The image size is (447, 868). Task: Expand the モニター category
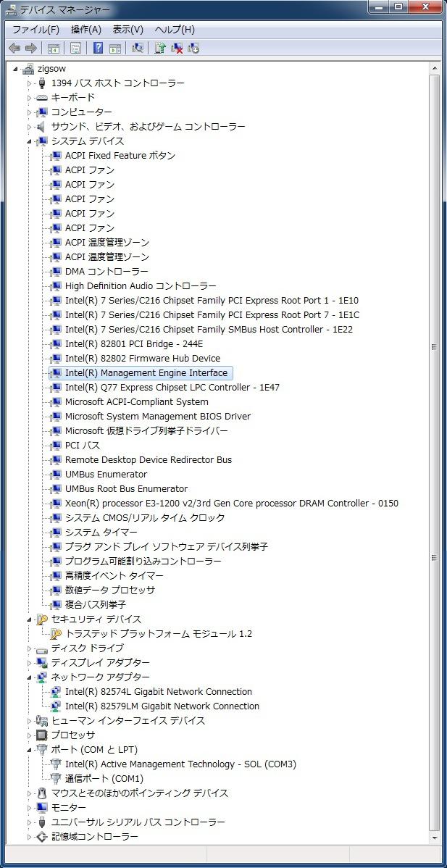(30, 808)
